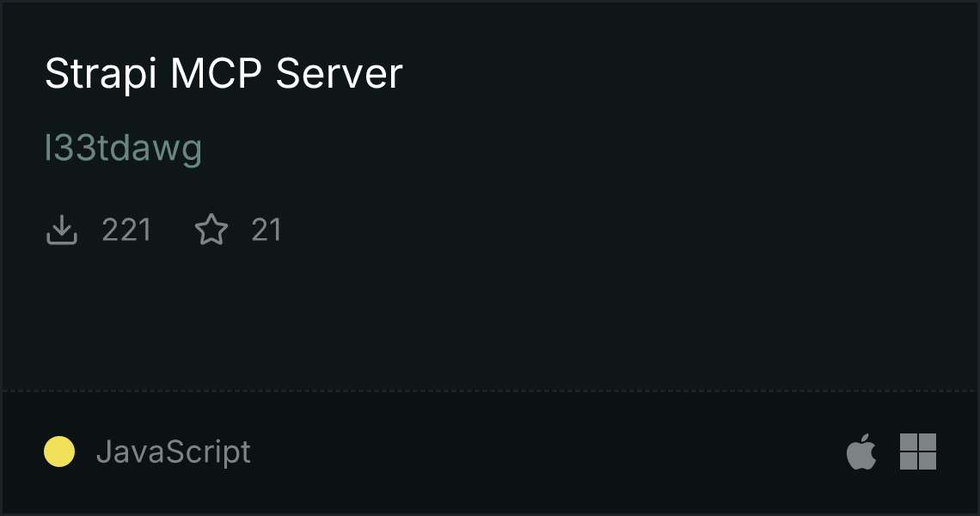
Task: Open the Strapi MCP Server title
Action: 224,74
